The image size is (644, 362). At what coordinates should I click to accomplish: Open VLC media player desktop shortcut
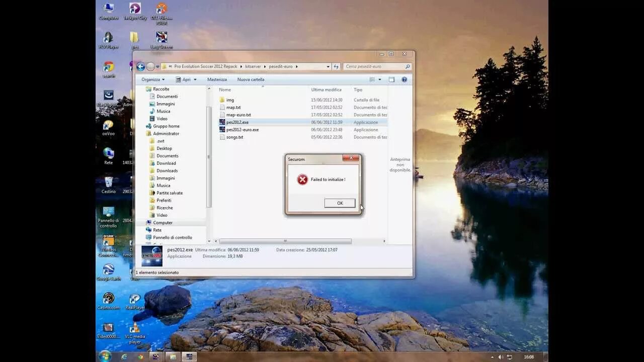pyautogui.click(x=135, y=333)
